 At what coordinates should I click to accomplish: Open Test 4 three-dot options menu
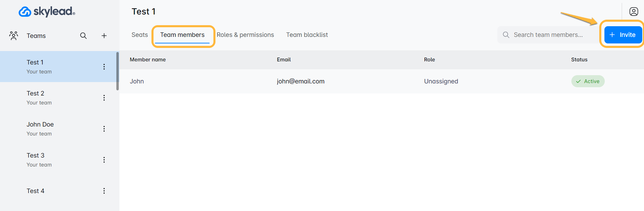pos(104,191)
